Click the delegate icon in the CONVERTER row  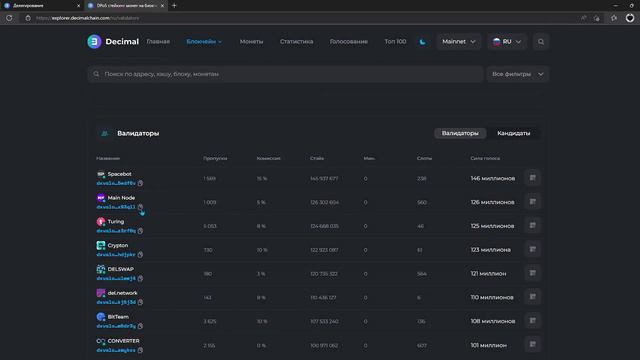click(x=533, y=345)
